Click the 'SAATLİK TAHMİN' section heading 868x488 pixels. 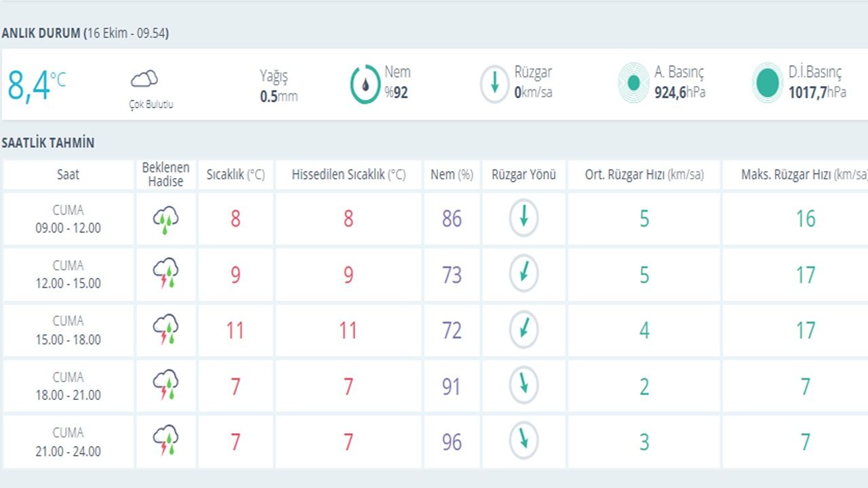pyautogui.click(x=48, y=143)
